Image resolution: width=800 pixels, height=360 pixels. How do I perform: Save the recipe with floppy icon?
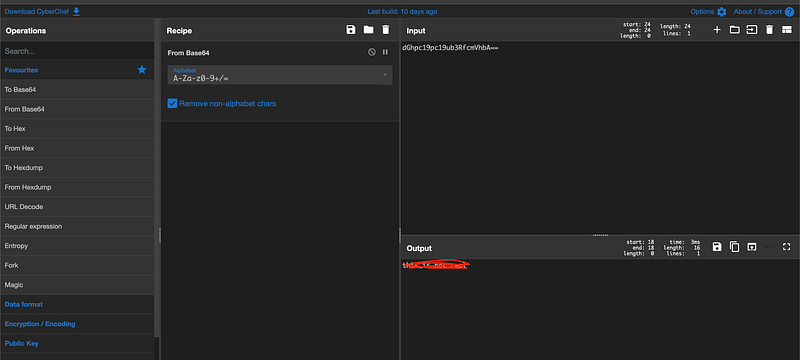(351, 30)
